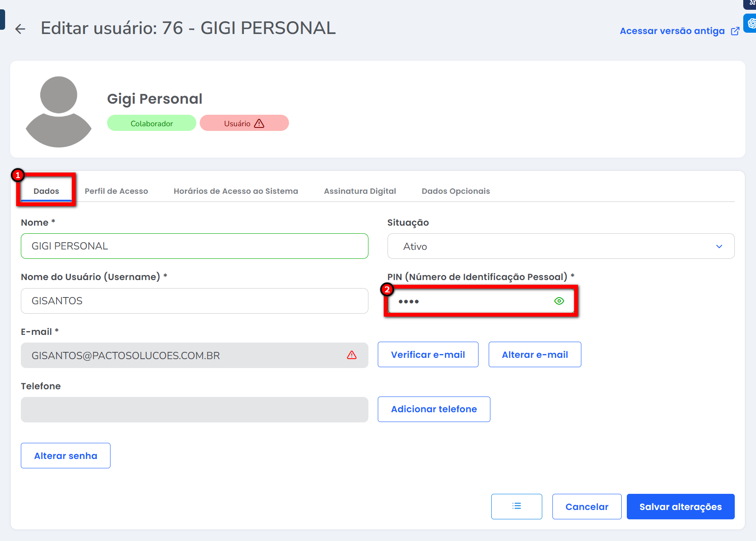
Task: Select the Assinatura Digital tab
Action: 360,191
